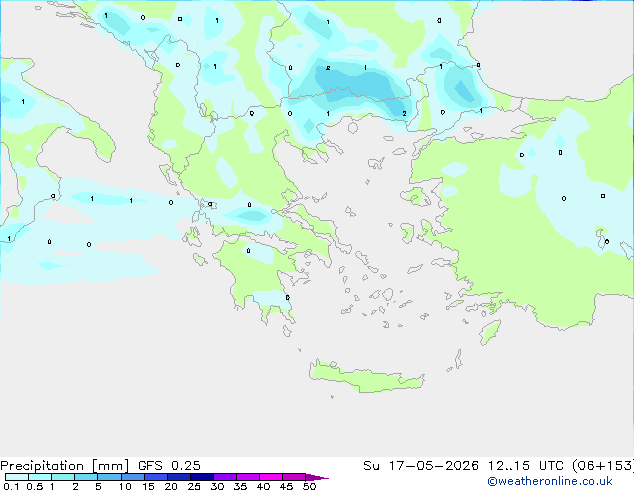Click the '35' legend scale label
This screenshot has height=490, width=634.
point(240,486)
